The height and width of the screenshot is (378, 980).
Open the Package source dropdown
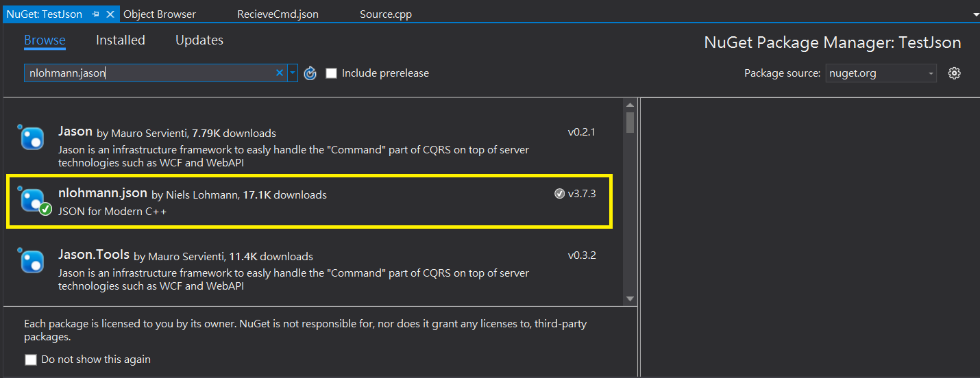[x=881, y=73]
